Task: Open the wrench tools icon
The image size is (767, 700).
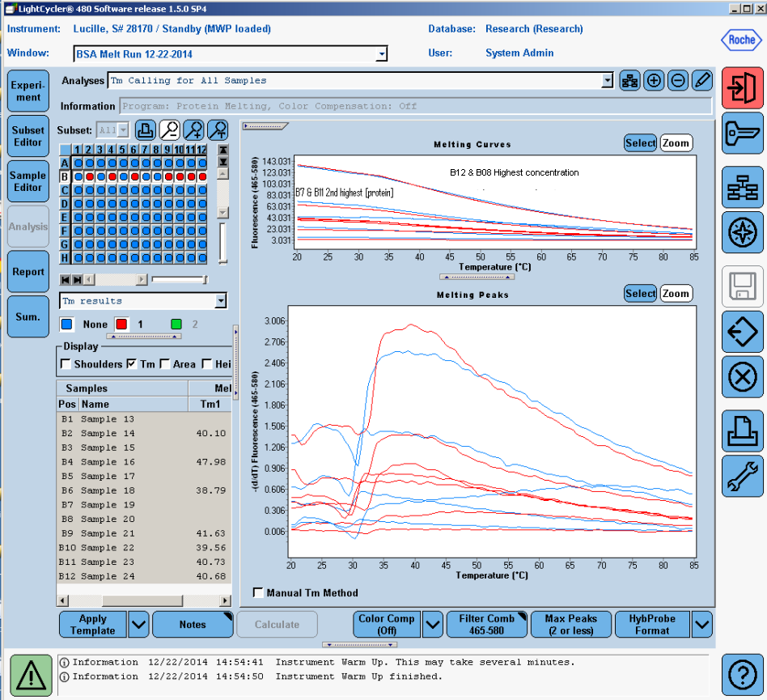Action: [742, 474]
